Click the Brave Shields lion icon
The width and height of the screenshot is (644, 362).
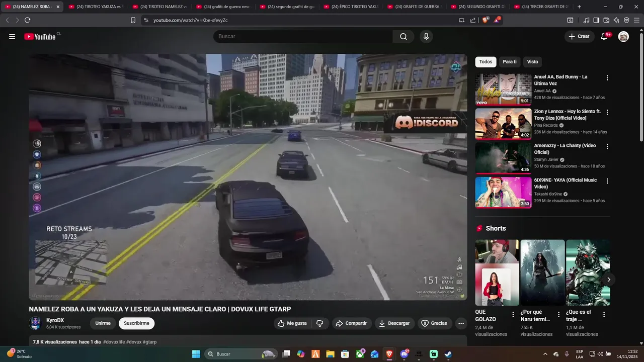[x=485, y=20]
